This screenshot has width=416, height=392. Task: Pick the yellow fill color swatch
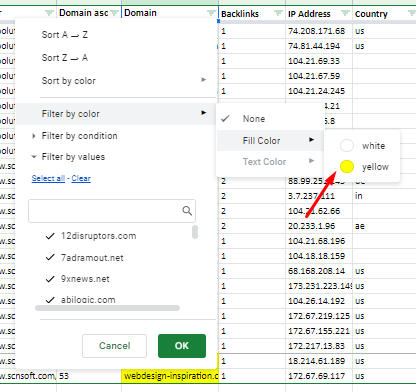click(x=347, y=167)
